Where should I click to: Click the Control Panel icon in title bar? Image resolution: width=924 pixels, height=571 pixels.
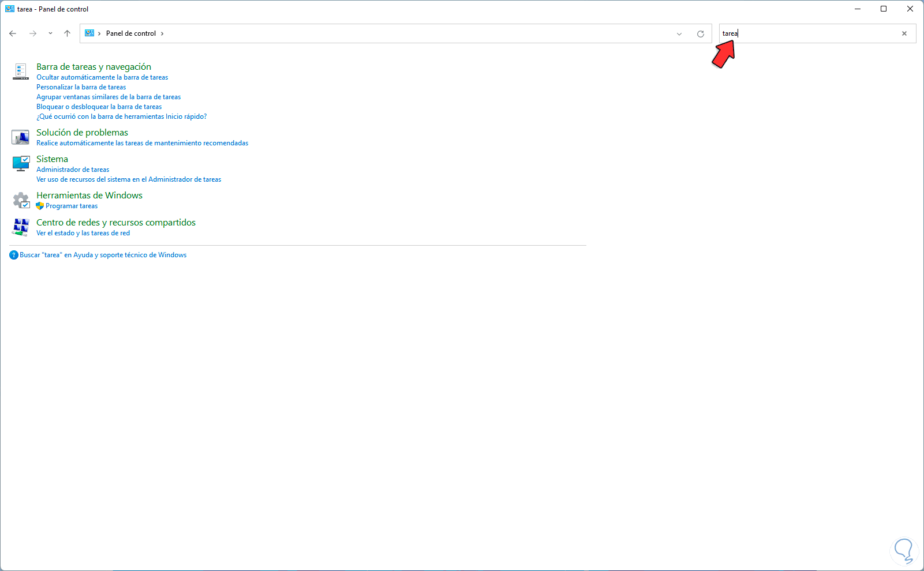pos(10,9)
